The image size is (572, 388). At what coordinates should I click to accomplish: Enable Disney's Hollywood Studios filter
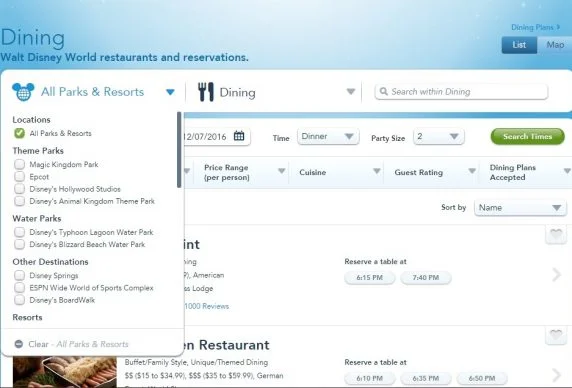(20, 189)
